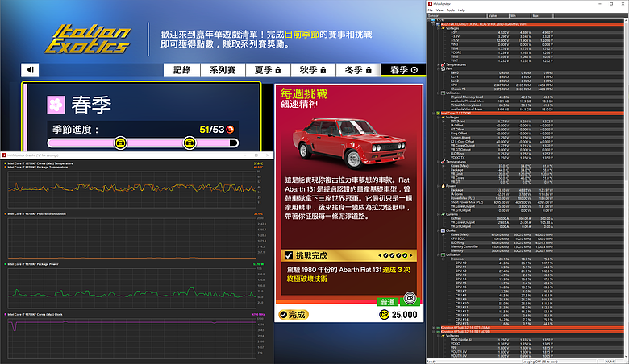Collapse Voltages group under ASUSTeK board
Viewport: 629px width, 364px height.
(439, 28)
